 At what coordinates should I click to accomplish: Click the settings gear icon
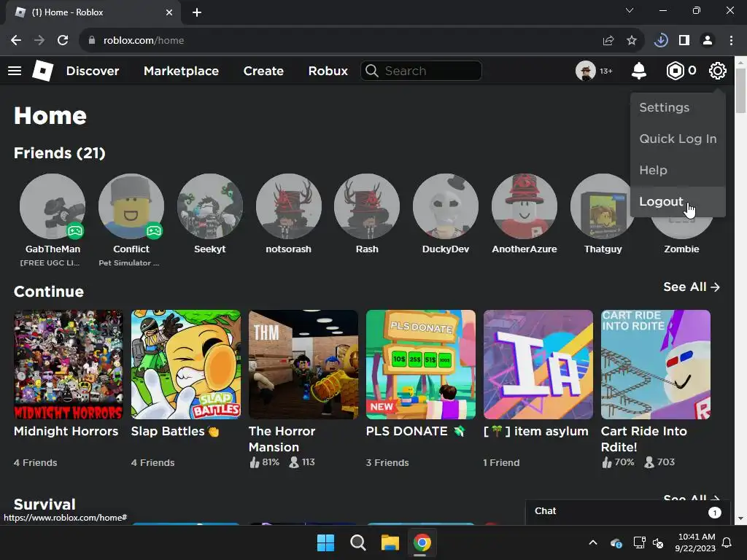pos(718,71)
